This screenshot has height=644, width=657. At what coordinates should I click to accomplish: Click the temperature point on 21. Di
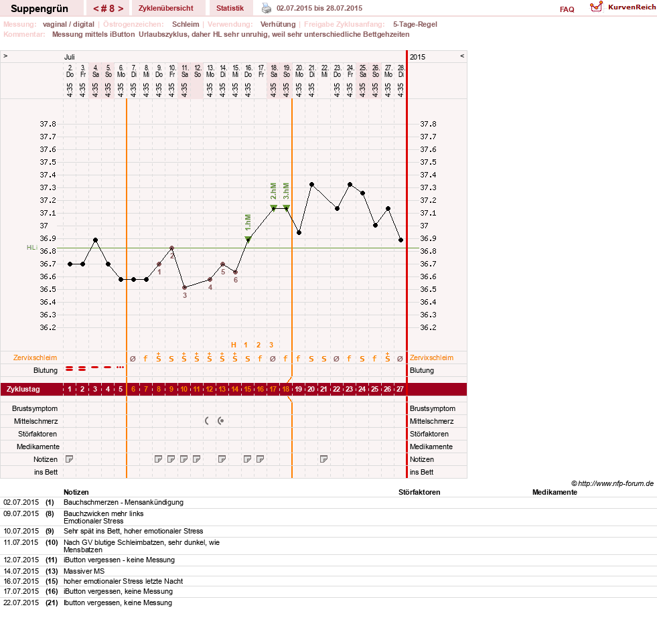(311, 184)
